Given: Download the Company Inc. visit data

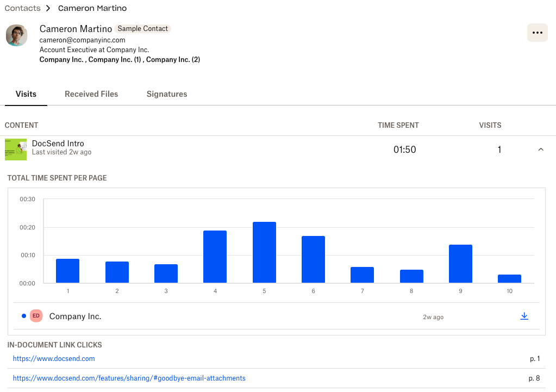Looking at the screenshot, I should [524, 316].
